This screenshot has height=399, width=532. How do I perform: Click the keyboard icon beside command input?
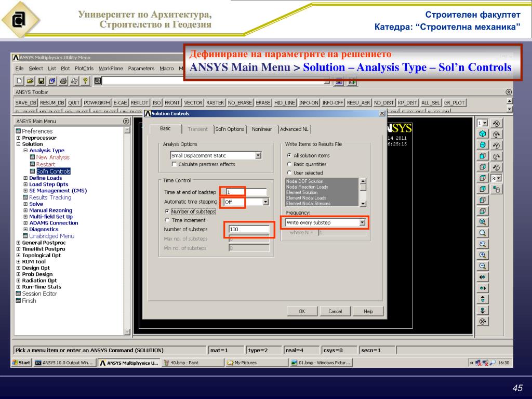[98, 81]
